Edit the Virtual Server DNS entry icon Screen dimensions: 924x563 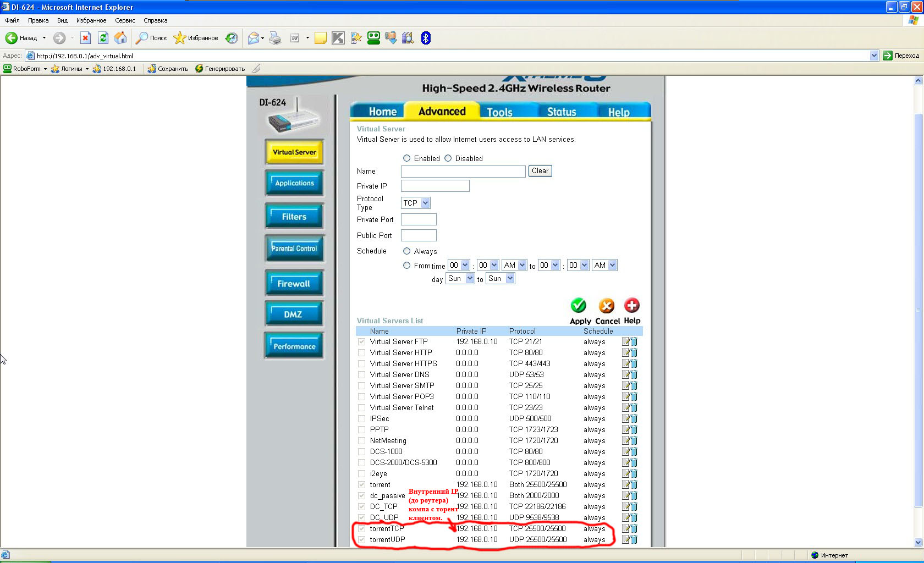pyautogui.click(x=626, y=374)
